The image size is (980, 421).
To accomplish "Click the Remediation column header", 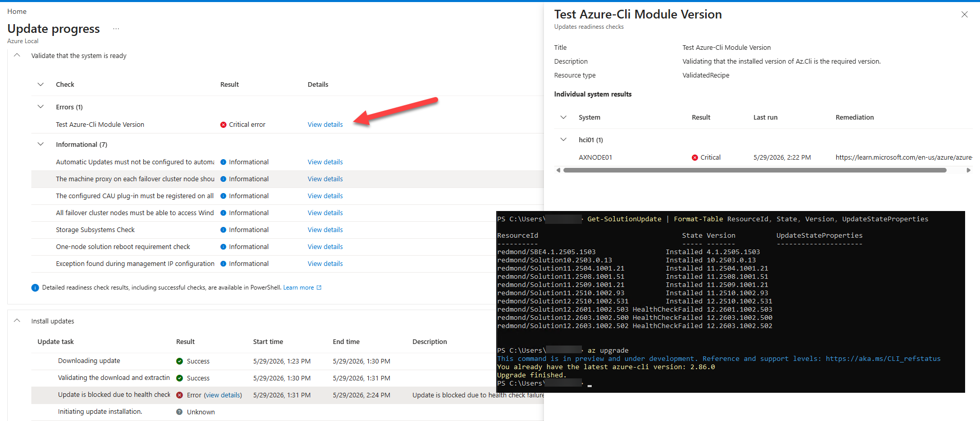I will point(855,117).
